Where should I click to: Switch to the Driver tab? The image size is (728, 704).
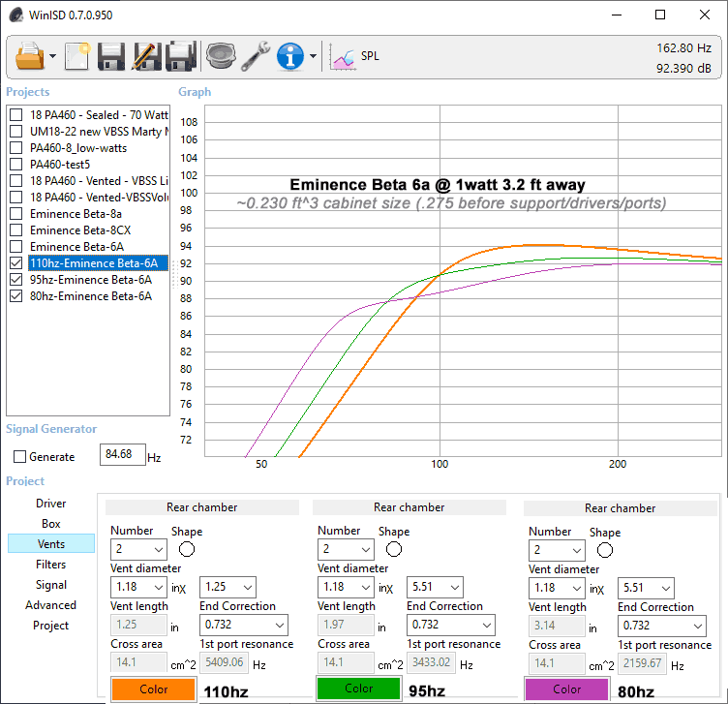[51, 504]
